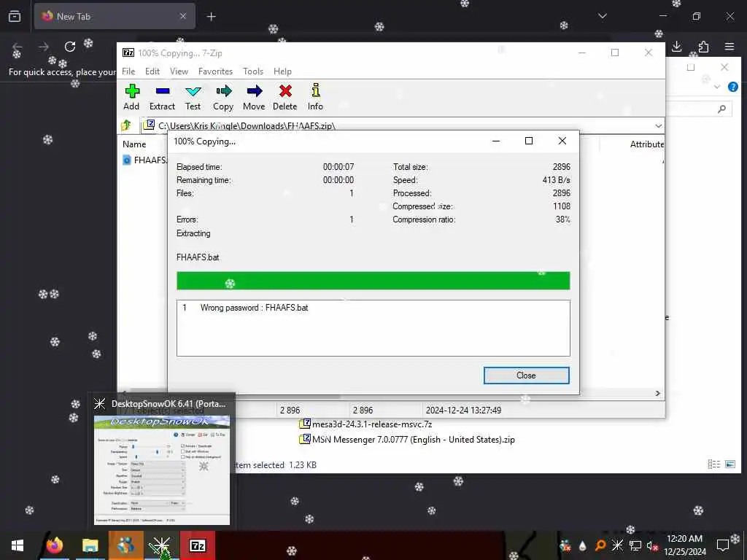Click the muted speaker tray icon
Viewport: 747px width, 560px height.
(x=651, y=545)
